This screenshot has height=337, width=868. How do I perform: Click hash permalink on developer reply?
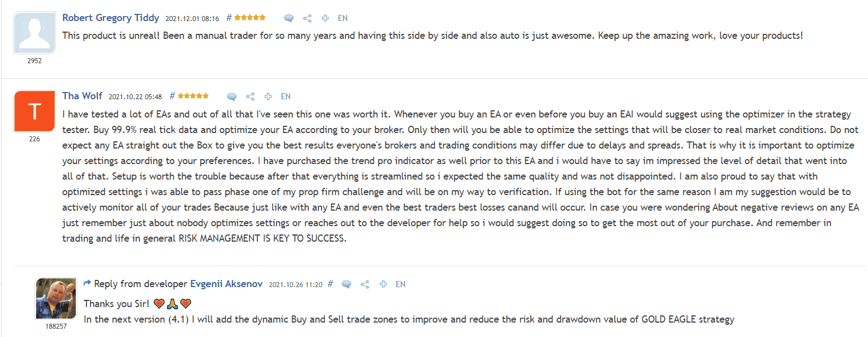pos(330,284)
